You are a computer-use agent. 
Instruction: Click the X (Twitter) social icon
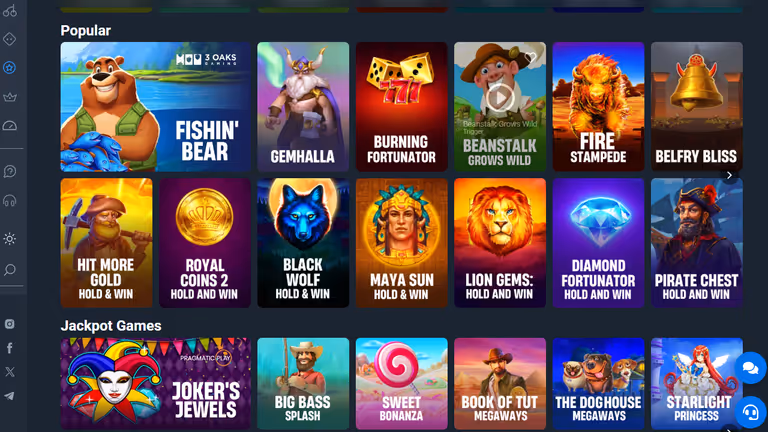tap(10, 372)
